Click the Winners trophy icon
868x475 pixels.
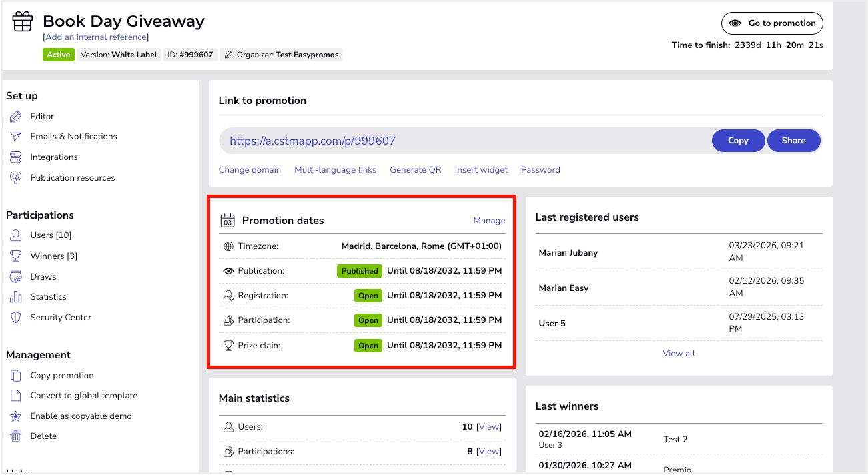tap(16, 256)
